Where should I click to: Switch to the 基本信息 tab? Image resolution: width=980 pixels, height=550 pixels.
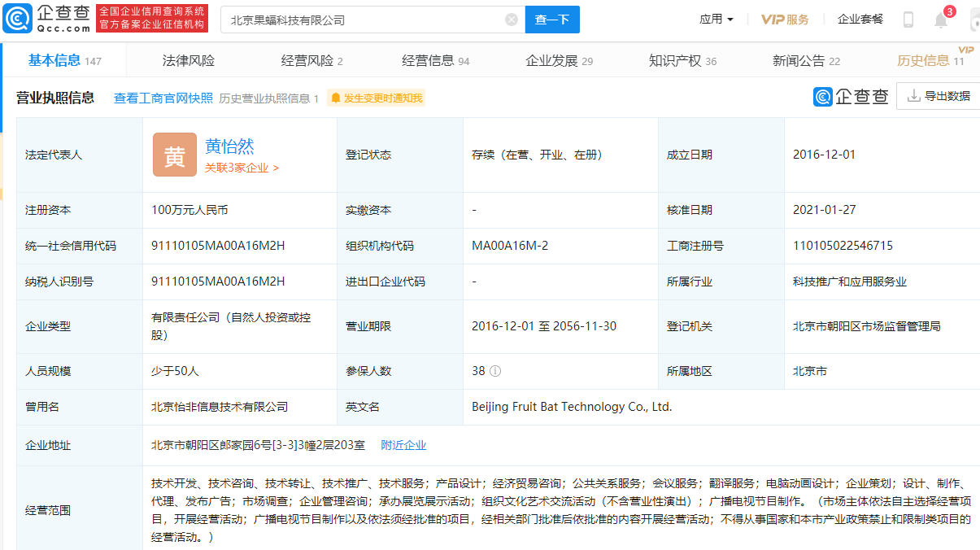65,60
